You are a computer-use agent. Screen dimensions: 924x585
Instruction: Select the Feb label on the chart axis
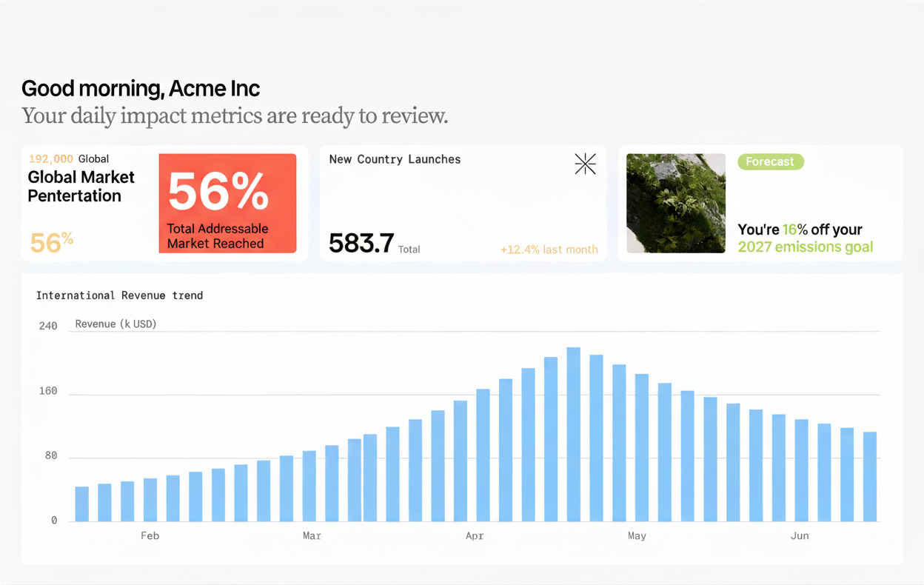150,536
